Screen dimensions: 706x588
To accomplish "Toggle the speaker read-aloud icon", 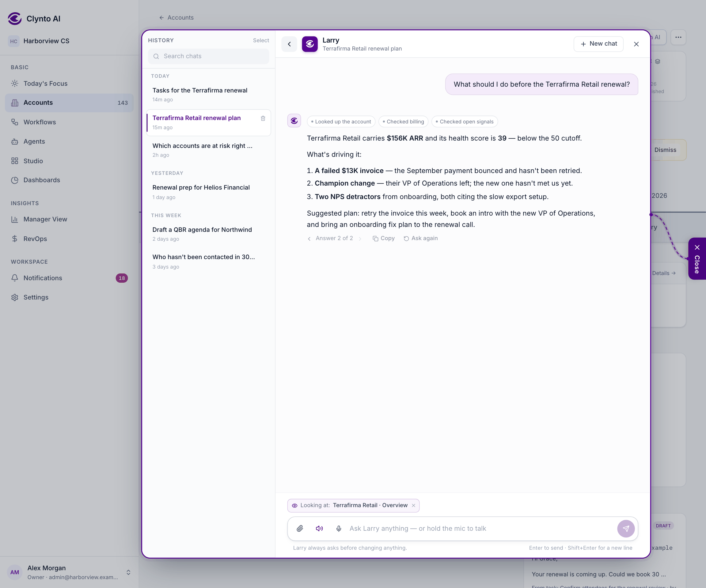I will [x=319, y=529].
